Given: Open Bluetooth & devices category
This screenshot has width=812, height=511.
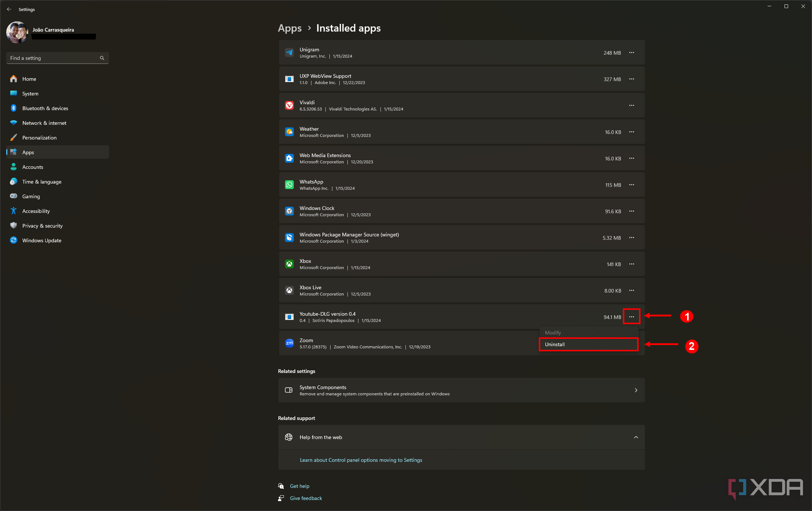Looking at the screenshot, I should point(58,108).
